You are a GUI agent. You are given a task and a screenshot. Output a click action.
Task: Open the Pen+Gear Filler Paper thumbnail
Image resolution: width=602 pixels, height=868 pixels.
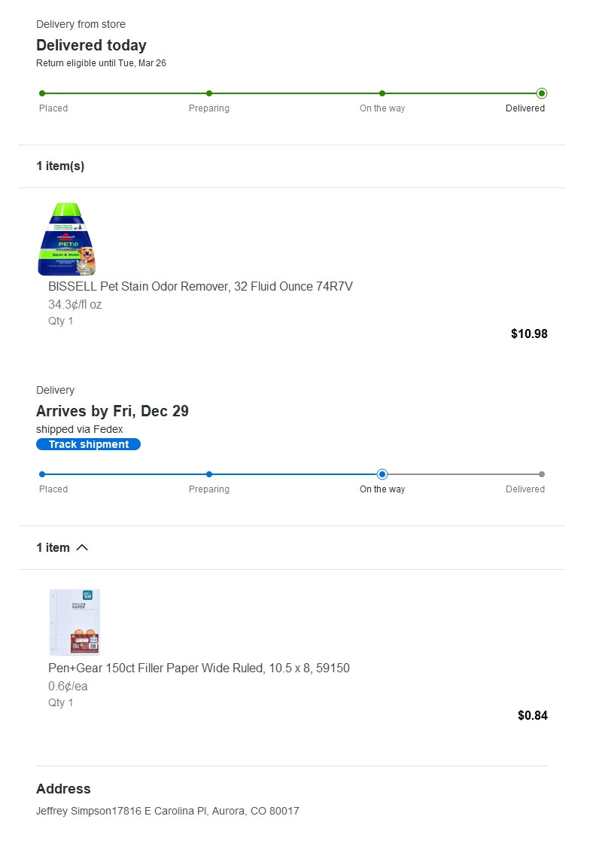(x=74, y=622)
